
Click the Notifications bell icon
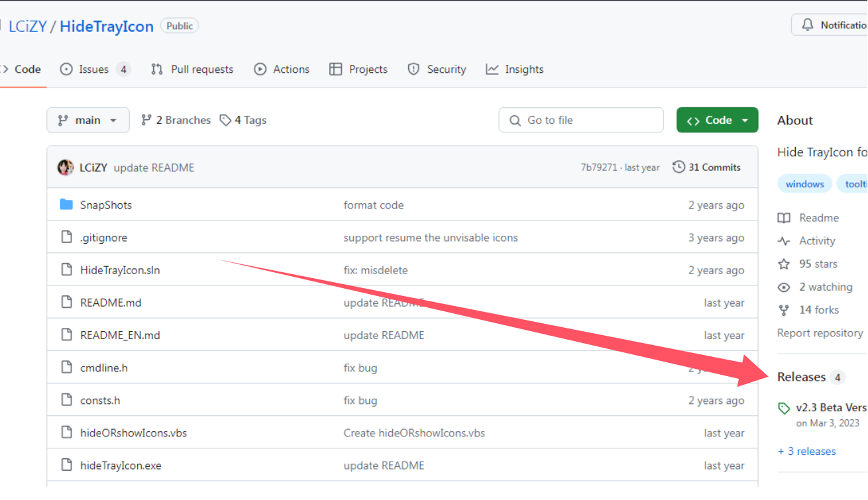(807, 25)
